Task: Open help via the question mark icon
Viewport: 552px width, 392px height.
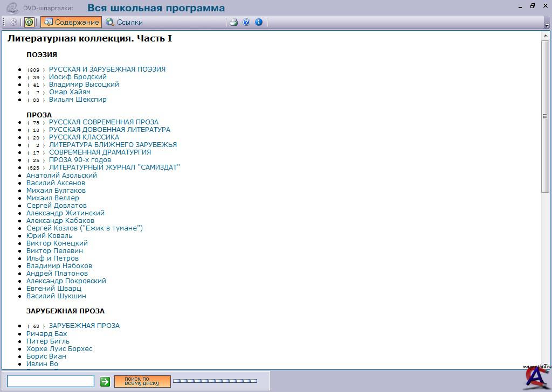Action: click(246, 22)
